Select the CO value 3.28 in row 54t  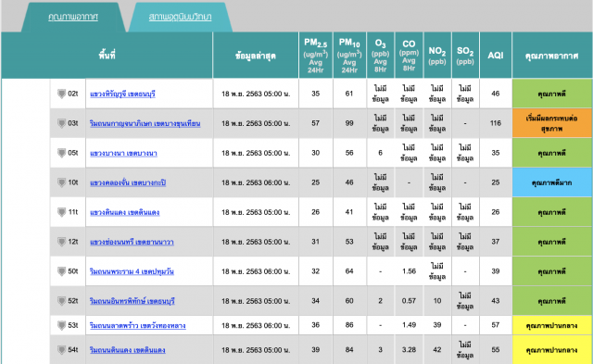pyautogui.click(x=409, y=350)
